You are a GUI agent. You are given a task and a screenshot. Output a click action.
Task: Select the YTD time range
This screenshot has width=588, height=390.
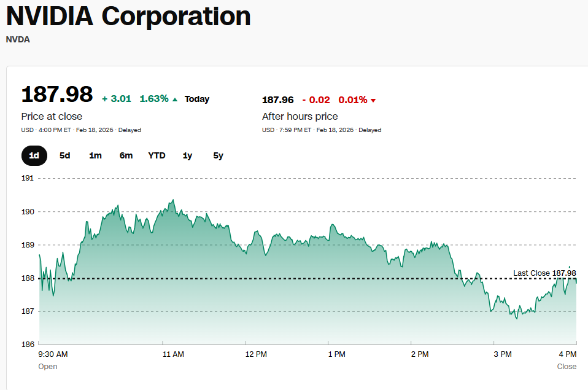coord(157,155)
